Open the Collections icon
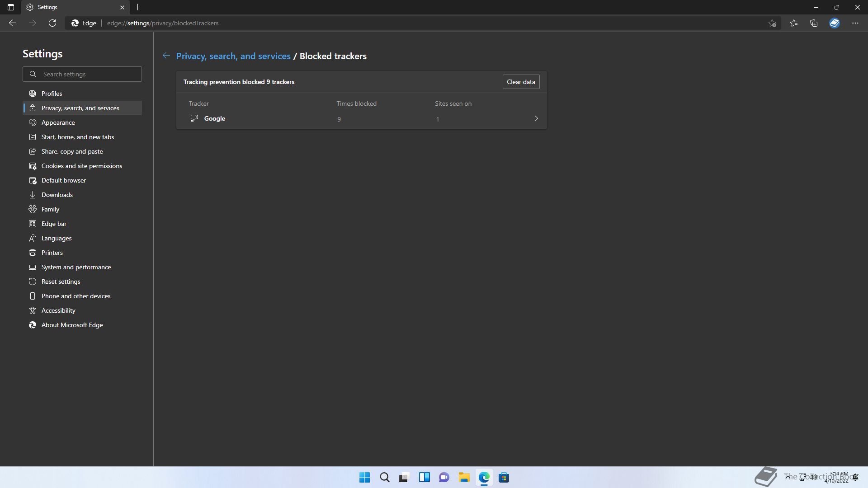This screenshot has width=868, height=488. coord(814,23)
